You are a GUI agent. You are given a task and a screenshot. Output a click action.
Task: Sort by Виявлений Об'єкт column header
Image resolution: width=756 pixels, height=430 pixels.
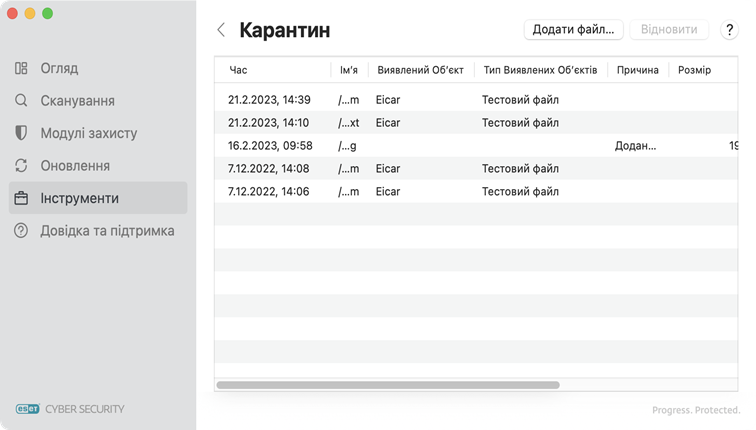[x=420, y=70]
